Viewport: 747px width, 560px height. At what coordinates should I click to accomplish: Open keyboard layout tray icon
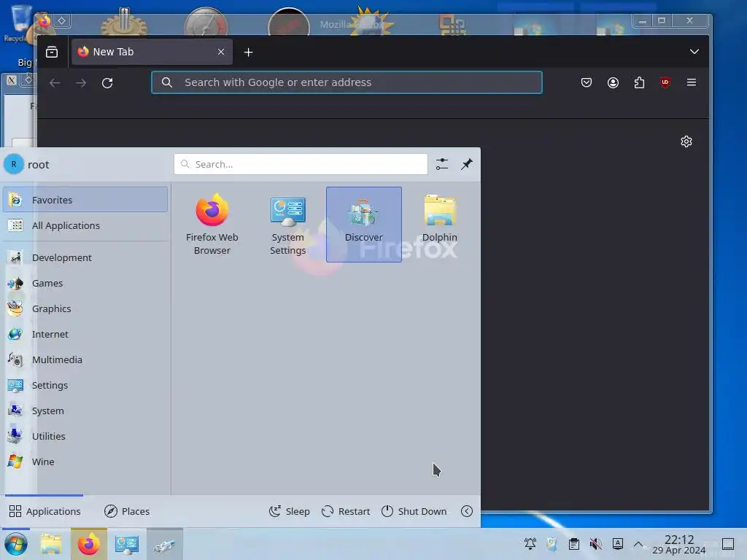tap(617, 543)
